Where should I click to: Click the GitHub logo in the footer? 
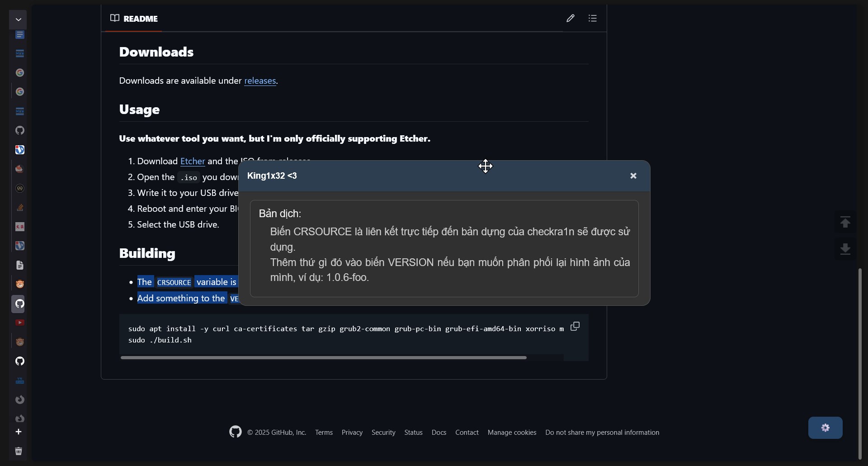tap(236, 432)
